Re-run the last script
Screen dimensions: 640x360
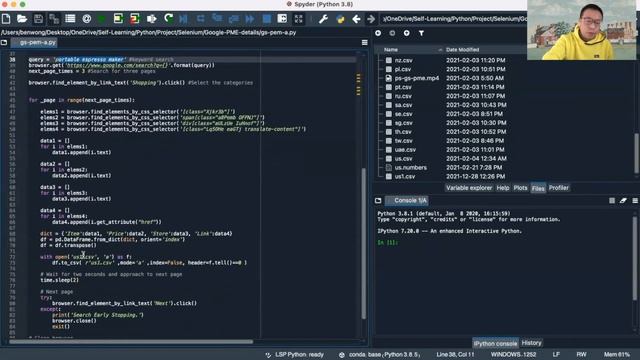pyautogui.click(x=168, y=19)
